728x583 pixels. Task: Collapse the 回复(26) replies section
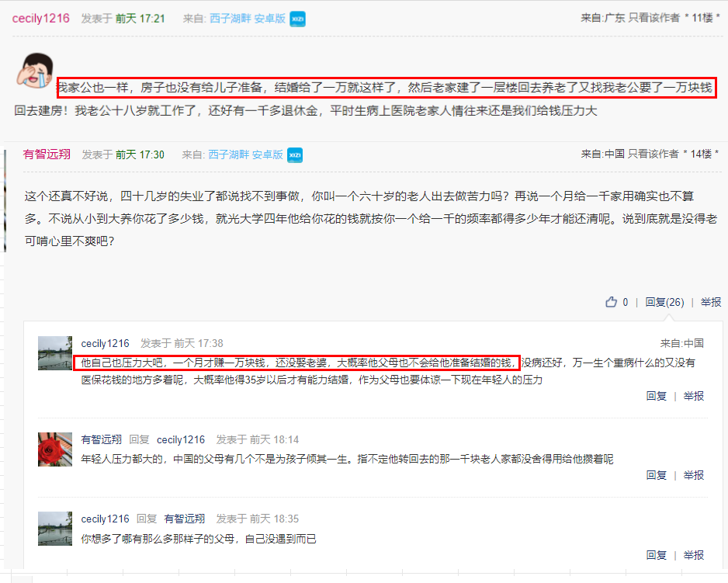tap(665, 302)
